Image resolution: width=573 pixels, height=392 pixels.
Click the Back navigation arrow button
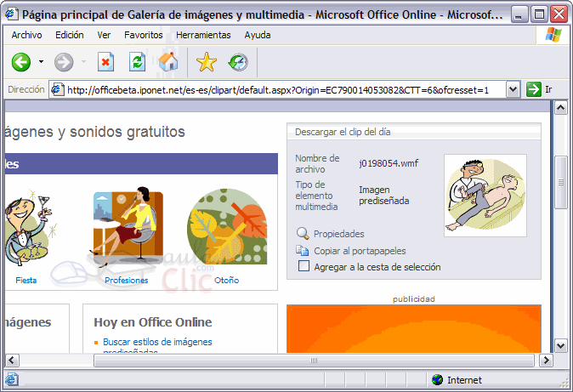[21, 62]
